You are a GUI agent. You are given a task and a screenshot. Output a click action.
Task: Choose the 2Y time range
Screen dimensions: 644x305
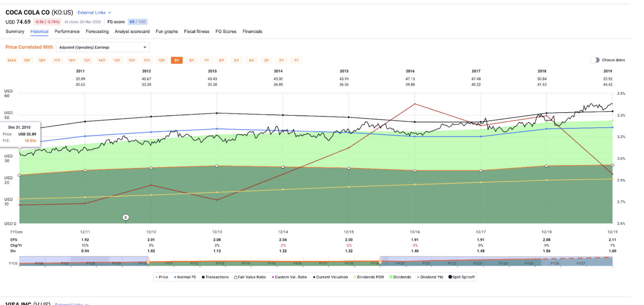point(281,60)
